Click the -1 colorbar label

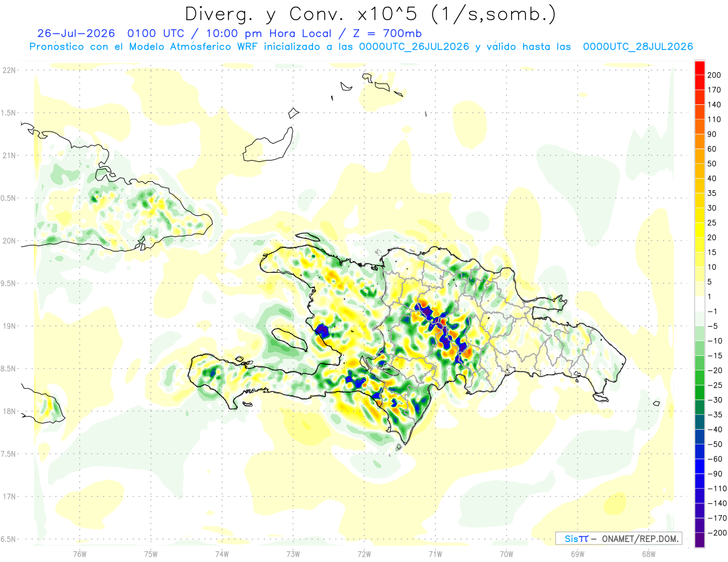712,311
